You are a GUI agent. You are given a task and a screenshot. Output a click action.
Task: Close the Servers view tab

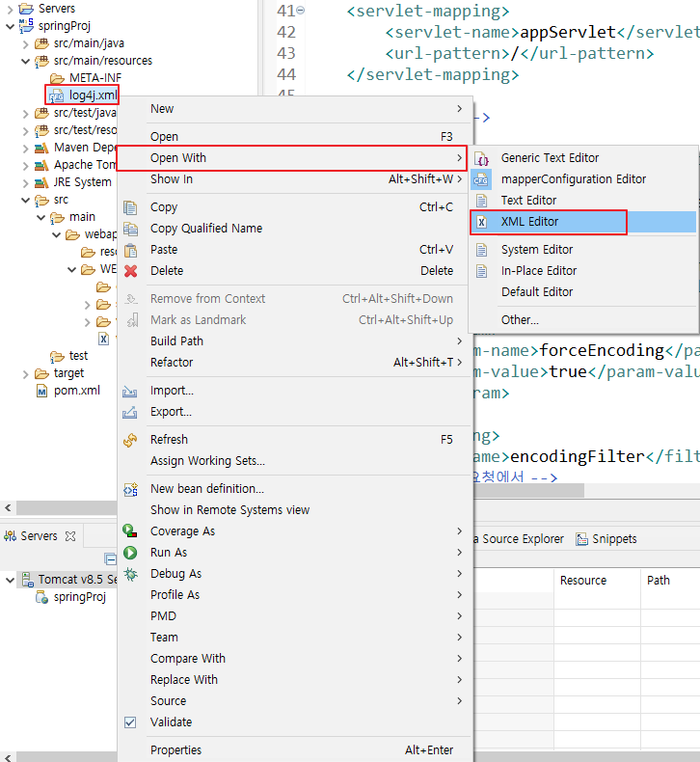pyautogui.click(x=70, y=536)
